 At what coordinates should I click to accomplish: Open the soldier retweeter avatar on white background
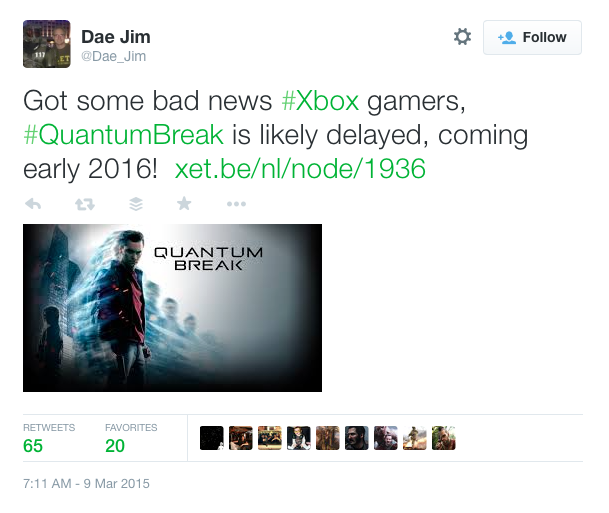point(414,438)
